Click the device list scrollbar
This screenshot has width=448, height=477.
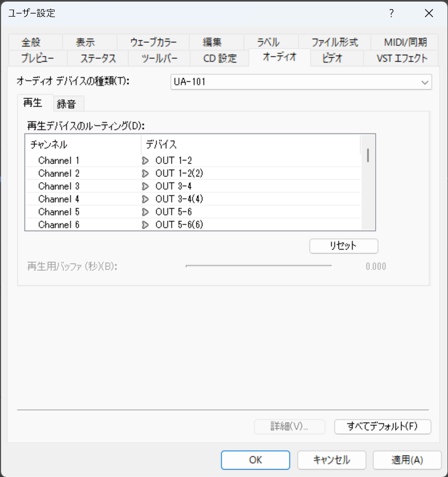(x=368, y=154)
